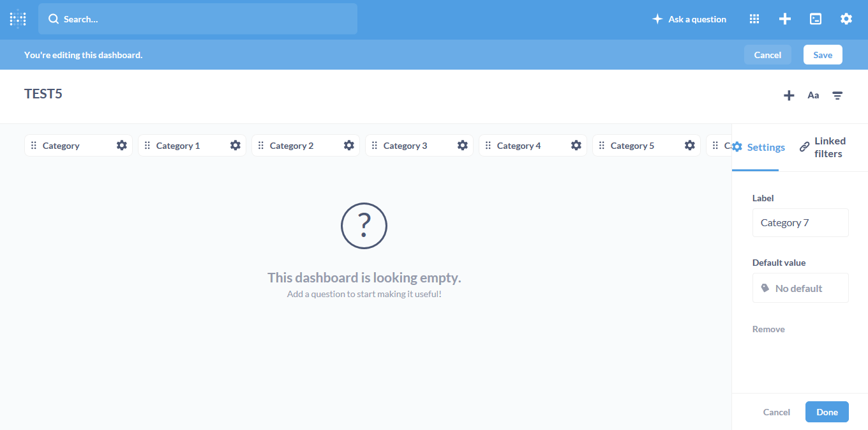
Task: Switch to the Settings tab
Action: tap(759, 147)
